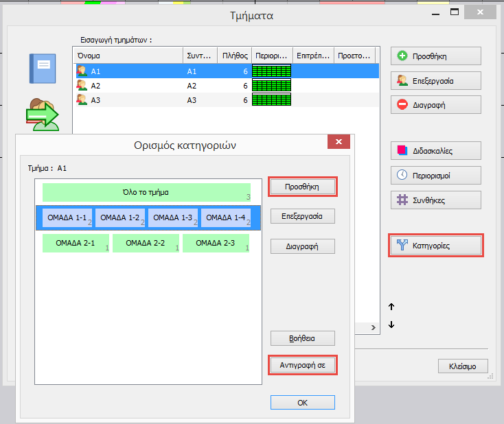Image resolution: width=504 pixels, height=424 pixels.
Task: Move class up with the up arrow
Action: (x=391, y=307)
